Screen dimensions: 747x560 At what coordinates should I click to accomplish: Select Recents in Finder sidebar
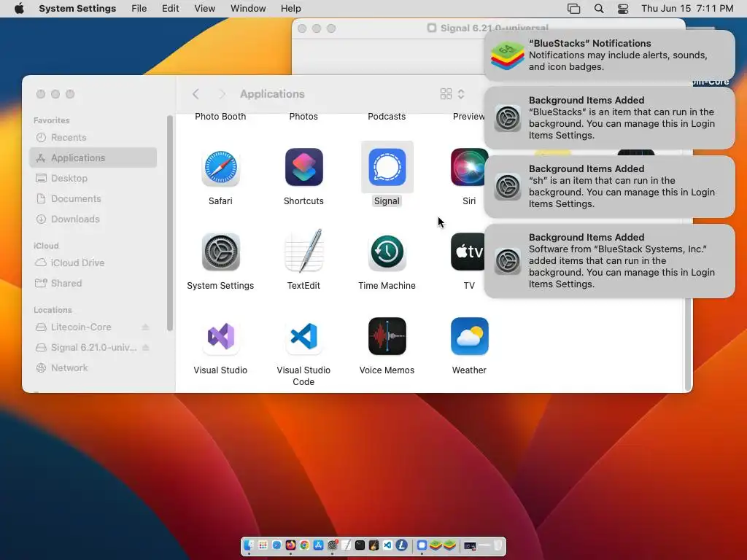(x=93, y=138)
